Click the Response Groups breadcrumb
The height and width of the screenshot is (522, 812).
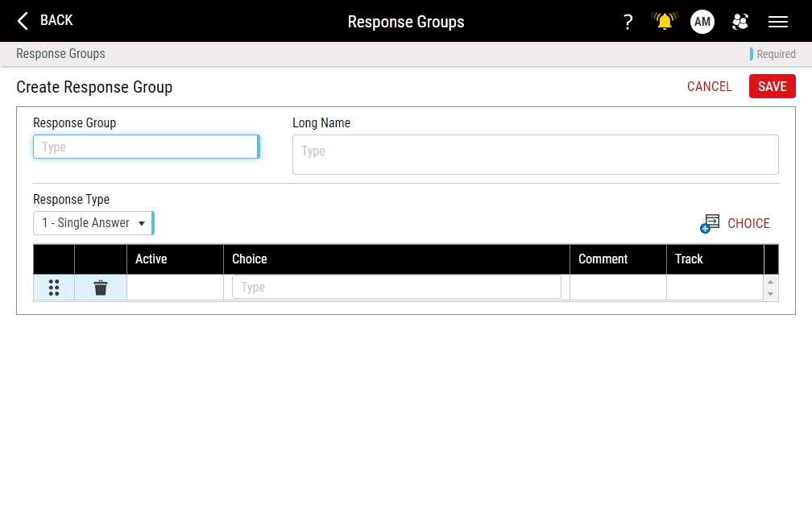[x=60, y=54]
